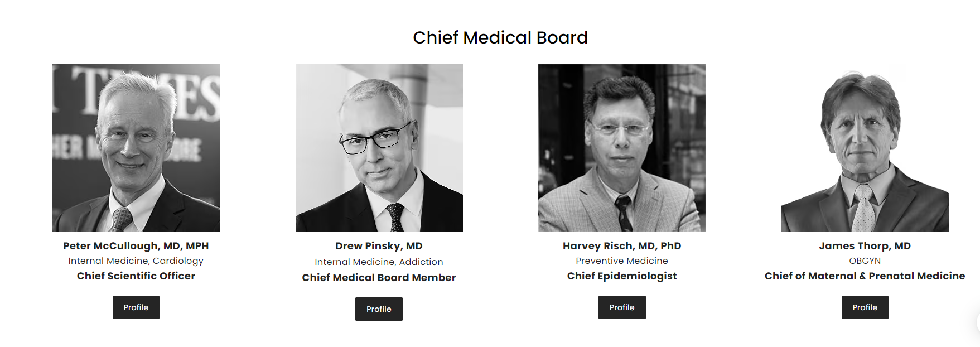Click the Chief Scientific Officer title
The height and width of the screenshot is (347, 980).
[x=136, y=276]
